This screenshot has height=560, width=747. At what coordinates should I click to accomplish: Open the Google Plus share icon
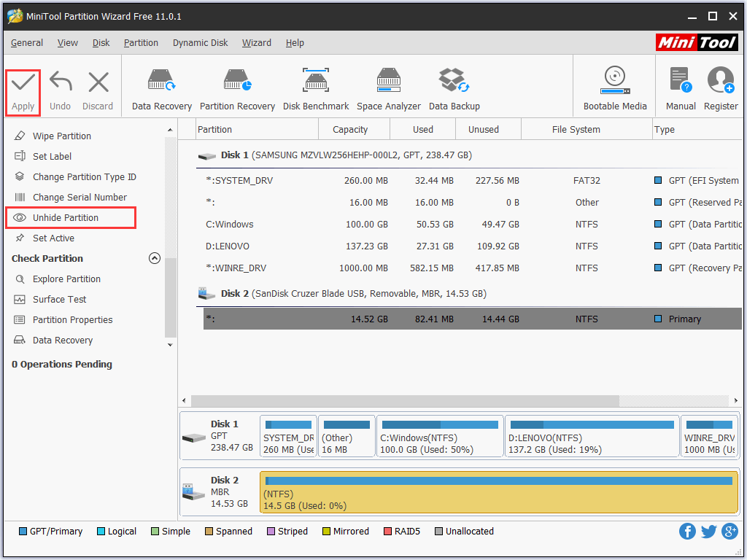click(x=729, y=531)
